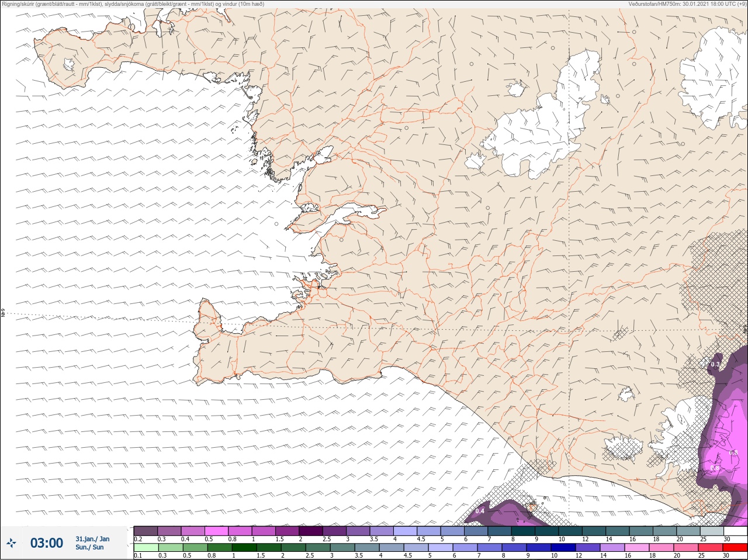Screen dimensions: 748x560
Task: Select the upper legend dark purple swatch between 2 and 2.5
Action: click(x=311, y=531)
